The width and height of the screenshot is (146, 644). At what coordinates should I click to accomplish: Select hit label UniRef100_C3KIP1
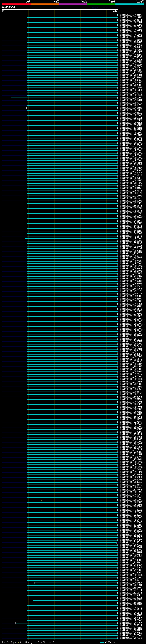click(x=131, y=387)
